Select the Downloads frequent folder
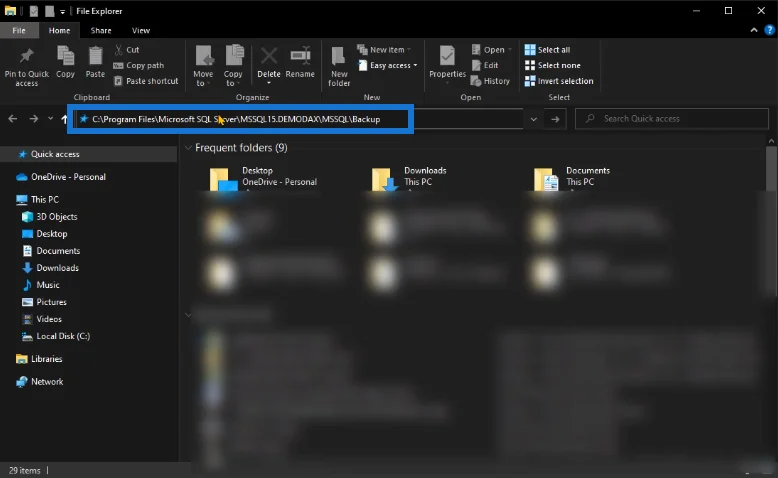This screenshot has height=478, width=778. [x=409, y=179]
